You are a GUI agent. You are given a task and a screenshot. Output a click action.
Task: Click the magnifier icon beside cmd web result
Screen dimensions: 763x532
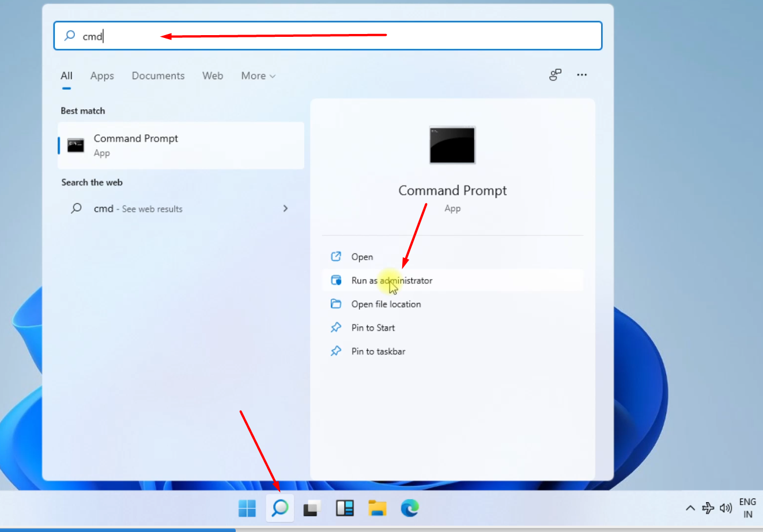point(76,208)
